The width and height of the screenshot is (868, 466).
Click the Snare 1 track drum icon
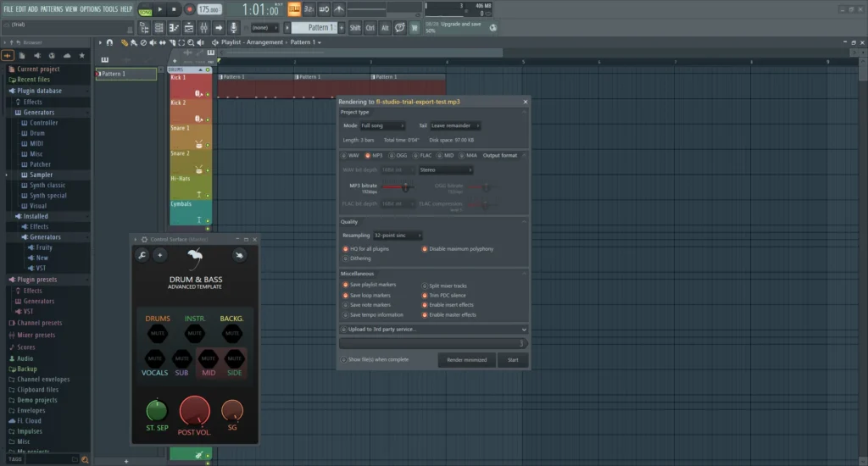[x=198, y=144]
